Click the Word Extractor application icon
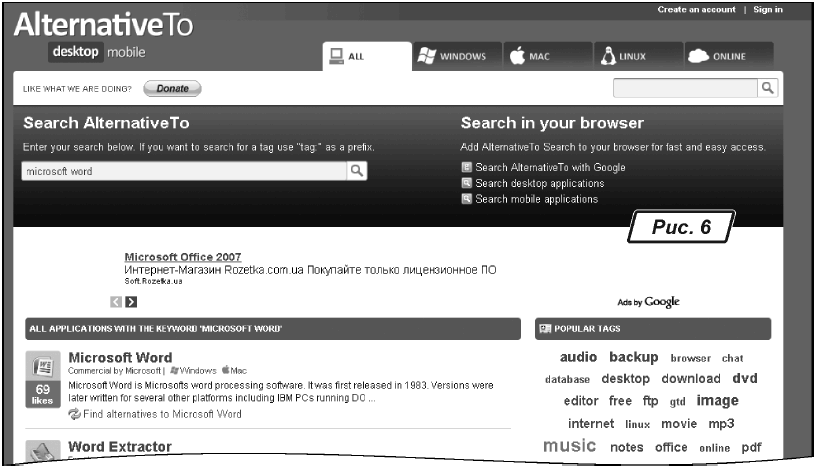Image resolution: width=815 pixels, height=468 pixels. [43, 452]
